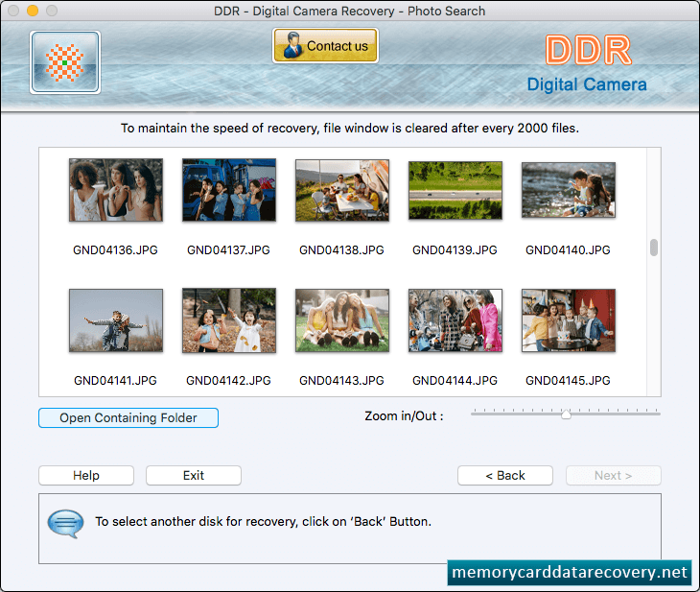The height and width of the screenshot is (592, 700).
Task: Select the GND04141.JPG photo thumbnail
Action: [x=116, y=320]
